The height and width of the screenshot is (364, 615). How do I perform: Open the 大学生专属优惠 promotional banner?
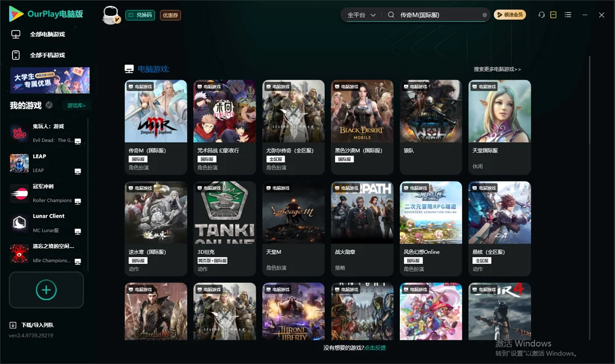pyautogui.click(x=50, y=80)
